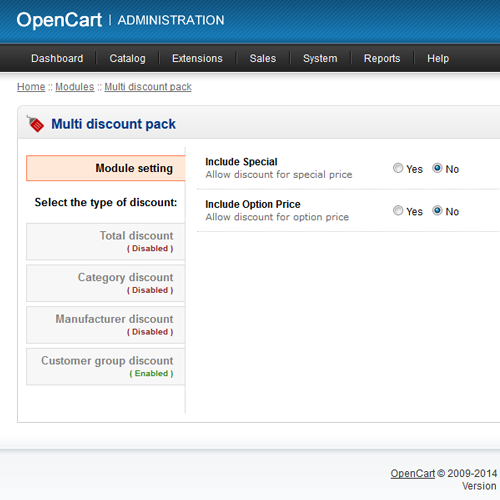Image resolution: width=500 pixels, height=500 pixels.
Task: Go to Home breadcrumb link
Action: coord(31,87)
